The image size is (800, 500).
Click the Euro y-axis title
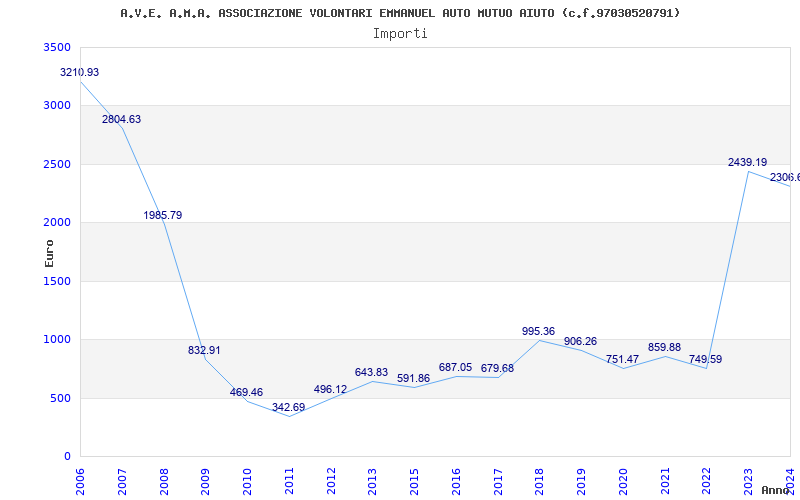[x=49, y=253]
